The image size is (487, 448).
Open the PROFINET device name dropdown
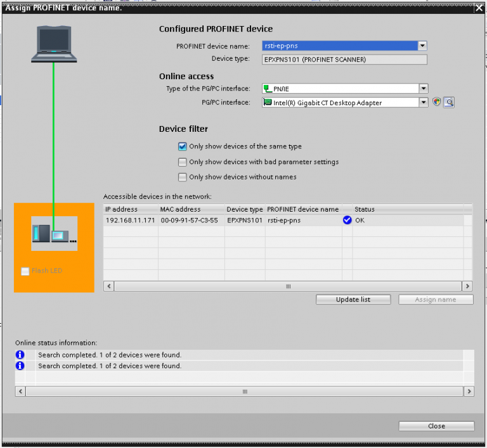pos(422,46)
